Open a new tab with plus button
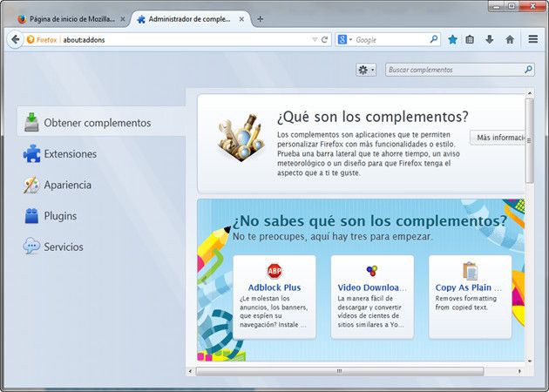The image size is (549, 392). click(x=261, y=19)
